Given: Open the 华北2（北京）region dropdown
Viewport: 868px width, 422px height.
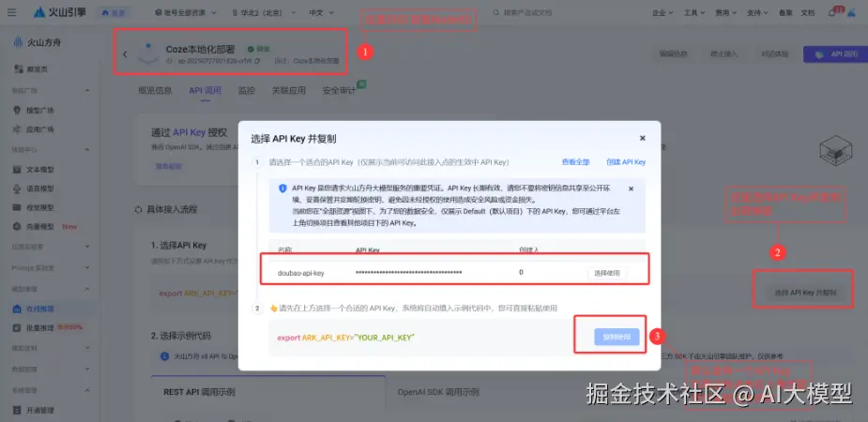Looking at the screenshot, I should [x=266, y=12].
